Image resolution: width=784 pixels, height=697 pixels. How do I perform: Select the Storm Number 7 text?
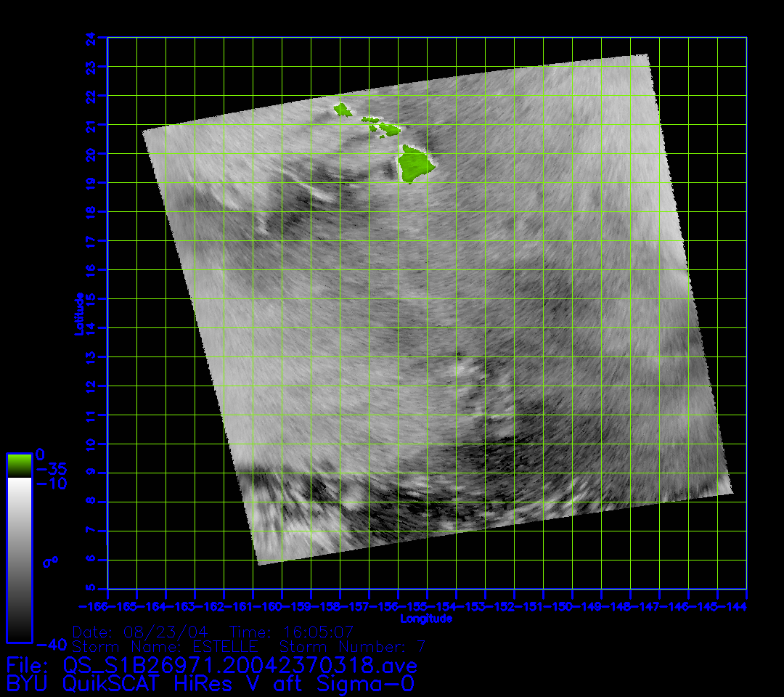click(x=353, y=646)
